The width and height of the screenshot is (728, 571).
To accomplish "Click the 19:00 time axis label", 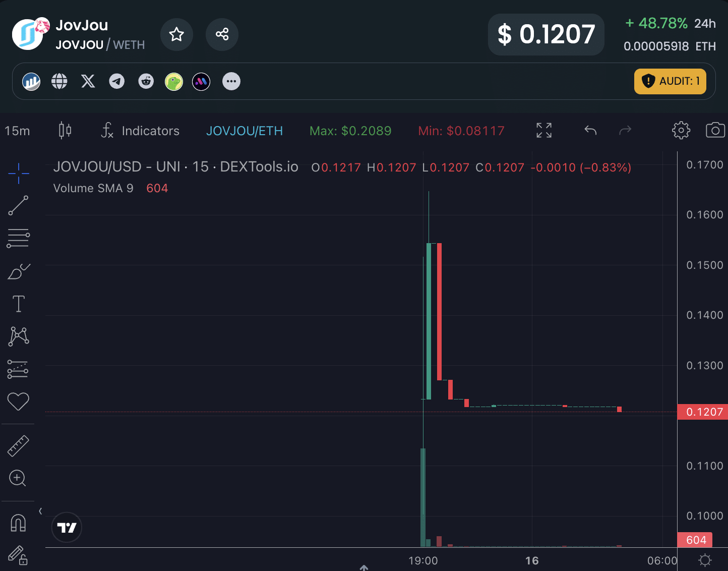I will click(423, 561).
